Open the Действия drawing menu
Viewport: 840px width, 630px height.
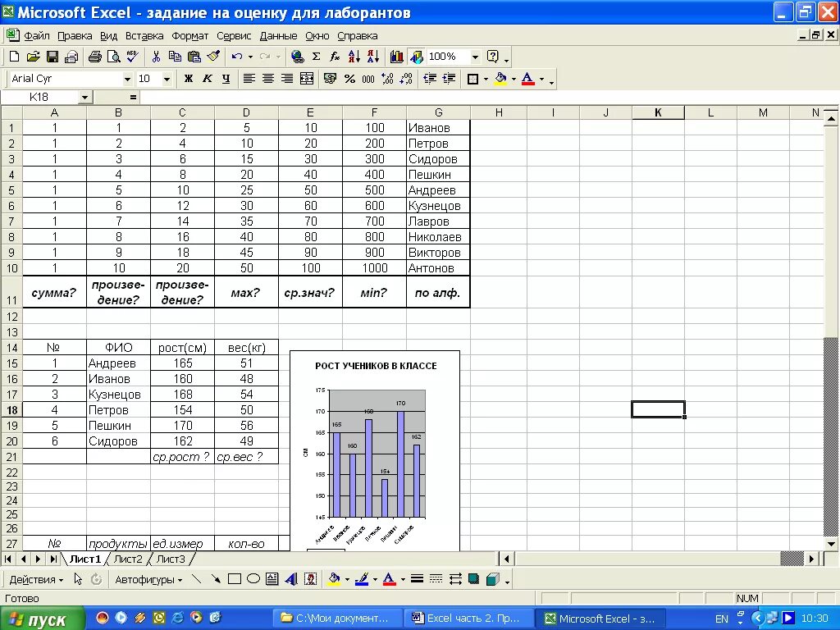click(x=36, y=580)
